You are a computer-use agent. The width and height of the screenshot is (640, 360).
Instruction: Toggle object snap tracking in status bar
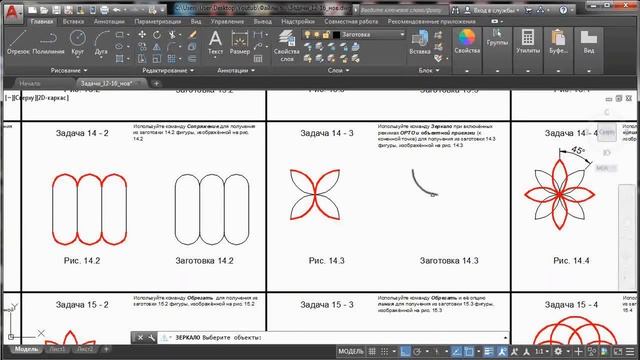point(457,351)
